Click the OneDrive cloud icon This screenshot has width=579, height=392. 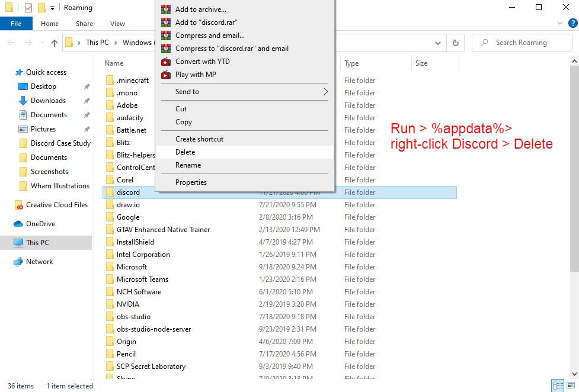coord(18,224)
